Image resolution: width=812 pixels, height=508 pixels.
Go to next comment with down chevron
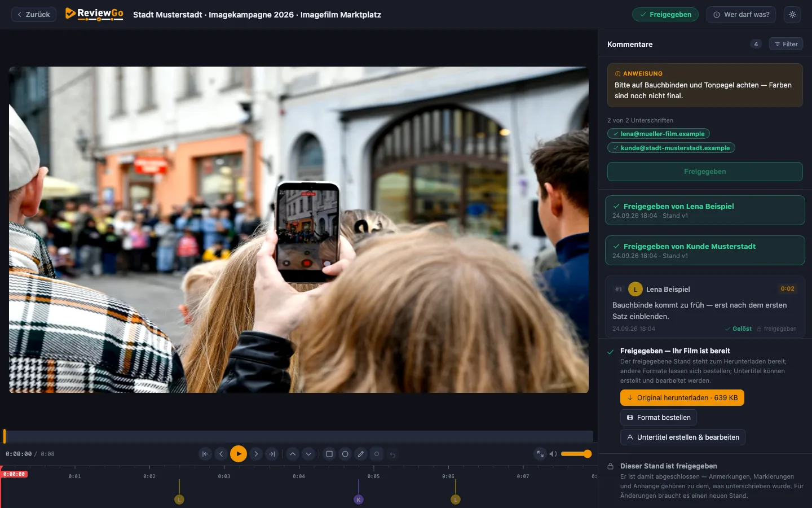tap(308, 454)
